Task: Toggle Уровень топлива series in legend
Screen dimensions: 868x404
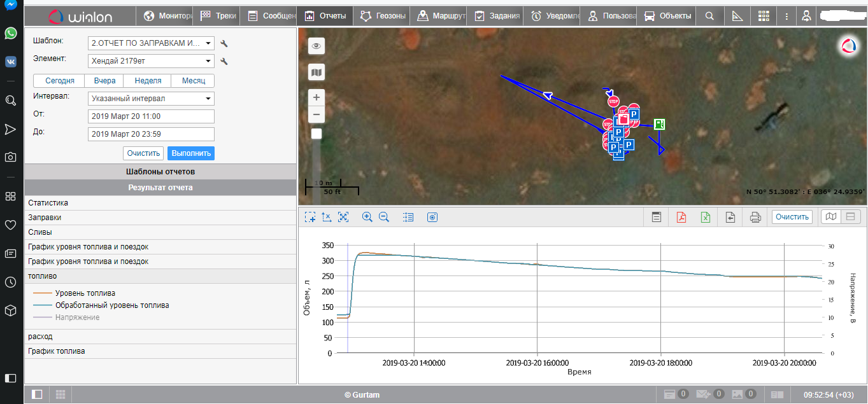Action: point(85,293)
